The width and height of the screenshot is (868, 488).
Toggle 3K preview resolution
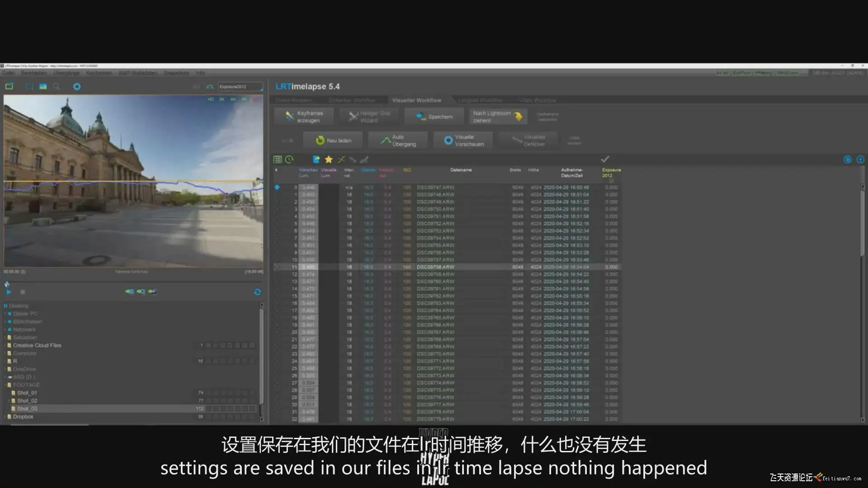pos(222,99)
